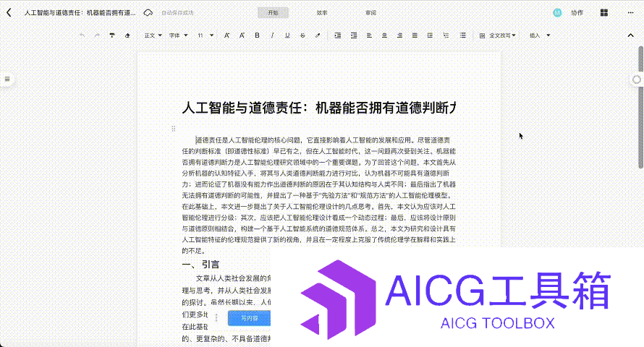Click the 协作 collaborate button
The image size is (644, 347).
[577, 13]
